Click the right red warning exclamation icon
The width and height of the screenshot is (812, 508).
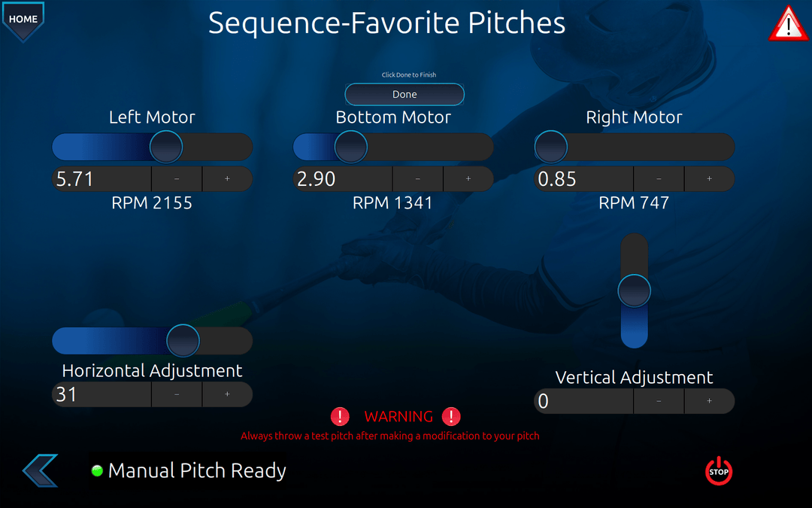451,416
